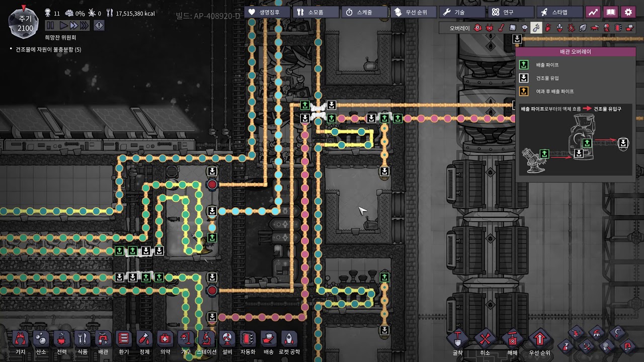Screen dimensions: 644x362
Task: Select the harvest sickle tool
Action: pyautogui.click(x=617, y=333)
